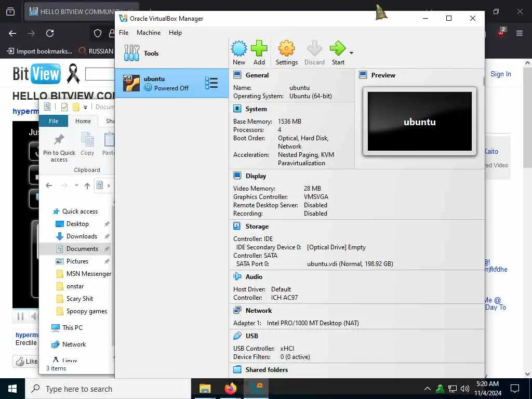This screenshot has width=532, height=399.
Task: Select This PC in Explorer sidebar
Action: pyautogui.click(x=72, y=328)
